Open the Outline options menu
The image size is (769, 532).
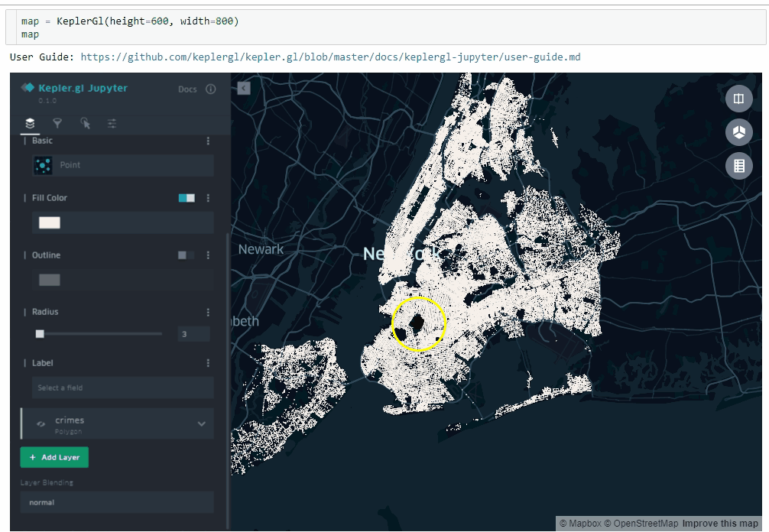point(208,255)
